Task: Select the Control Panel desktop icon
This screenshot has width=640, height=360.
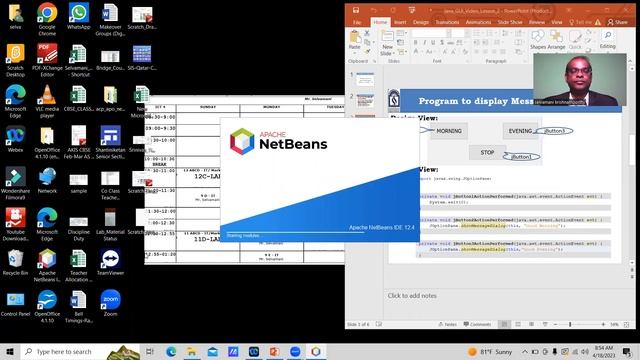Action: click(x=16, y=300)
